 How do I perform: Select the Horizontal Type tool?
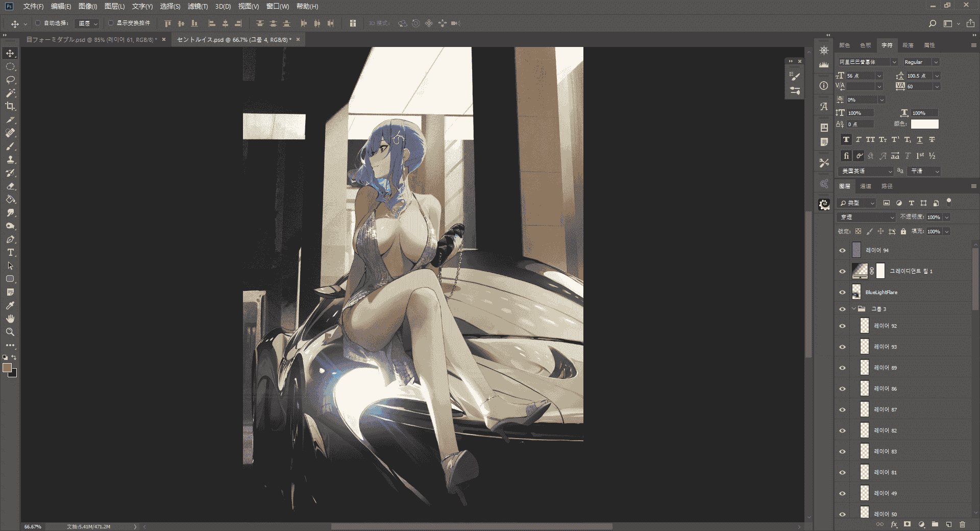coord(10,252)
